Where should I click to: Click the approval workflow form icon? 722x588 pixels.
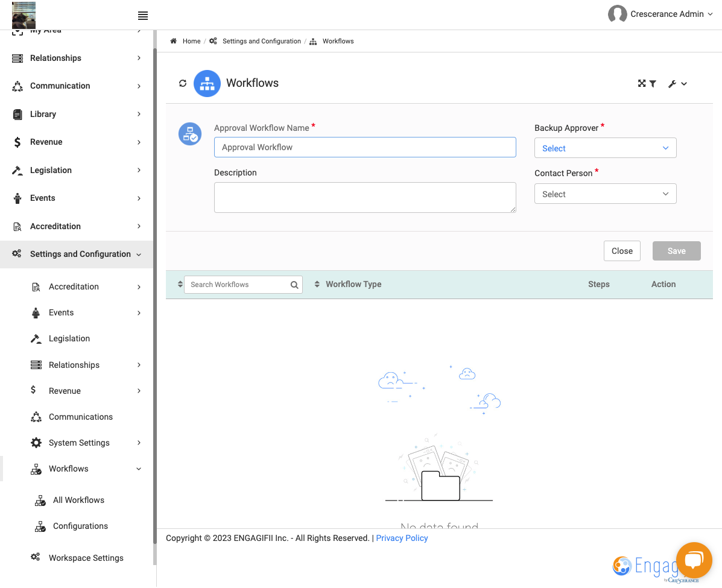pyautogui.click(x=190, y=134)
